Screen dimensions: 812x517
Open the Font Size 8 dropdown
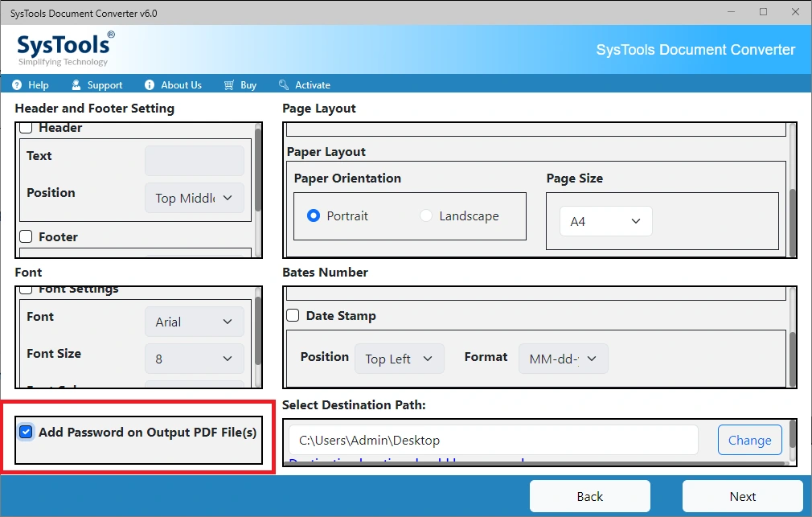(x=195, y=359)
